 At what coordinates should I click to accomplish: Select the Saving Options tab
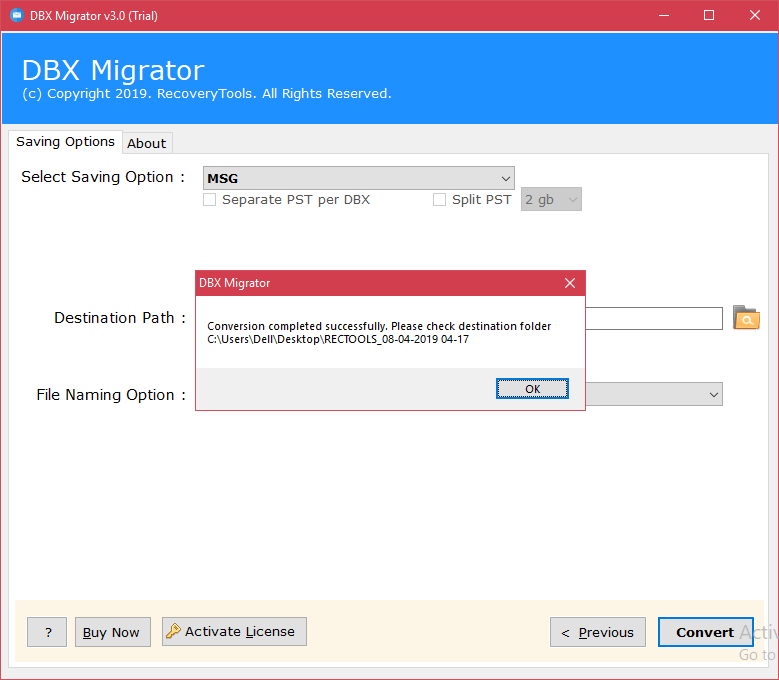click(65, 142)
